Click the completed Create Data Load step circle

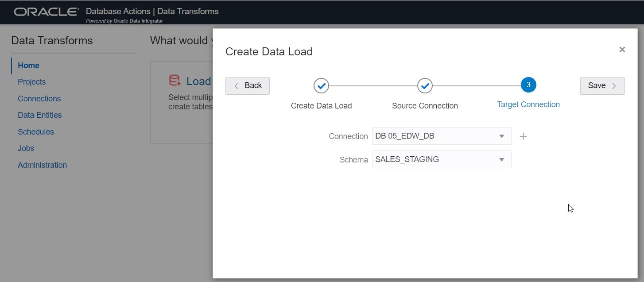coord(321,85)
